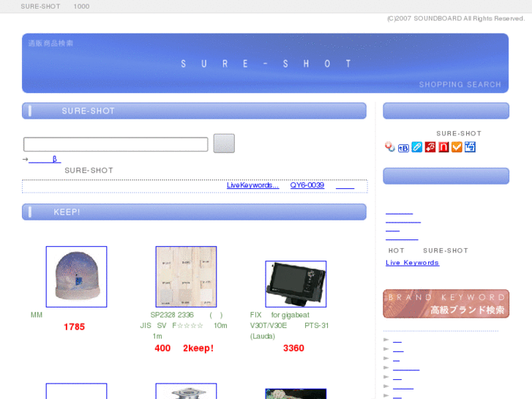Click the '2keep!' red text
This screenshot has height=399, width=532.
pyautogui.click(x=198, y=348)
